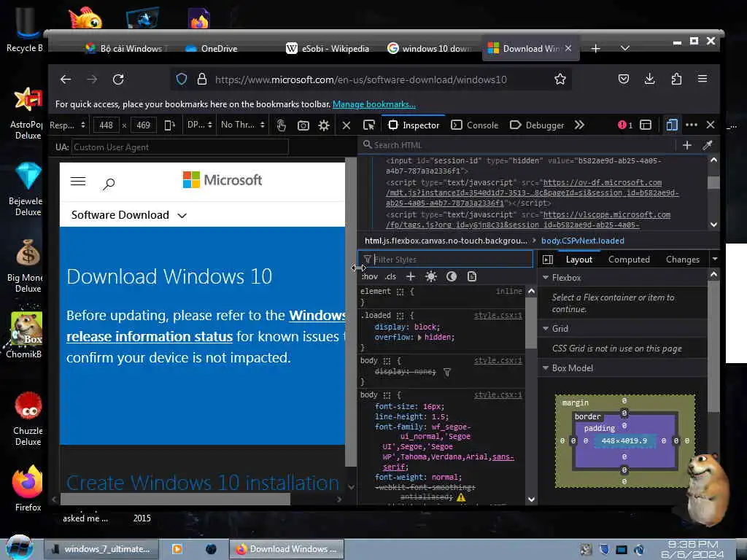Viewport: 747px width, 560px height.
Task: Collapse the Flexbox section
Action: tap(546, 278)
